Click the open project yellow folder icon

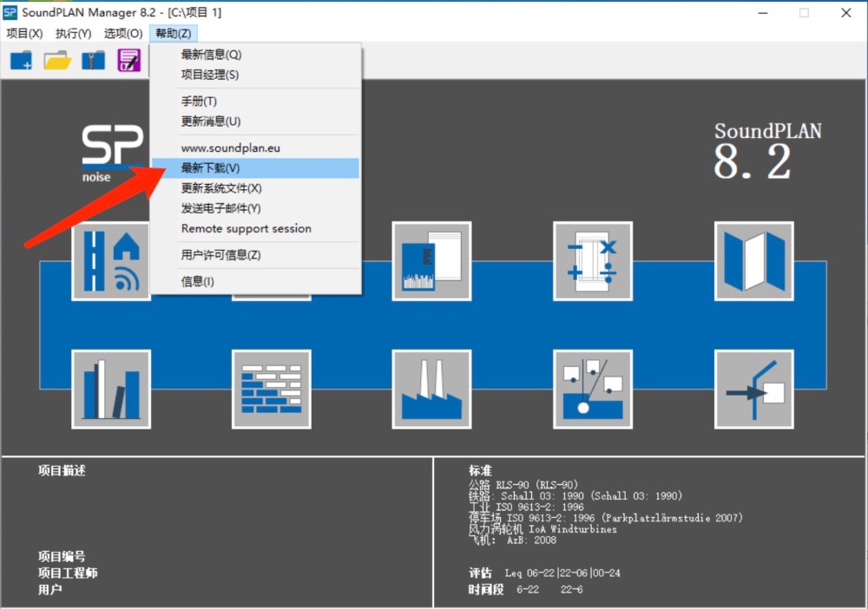pyautogui.click(x=57, y=60)
